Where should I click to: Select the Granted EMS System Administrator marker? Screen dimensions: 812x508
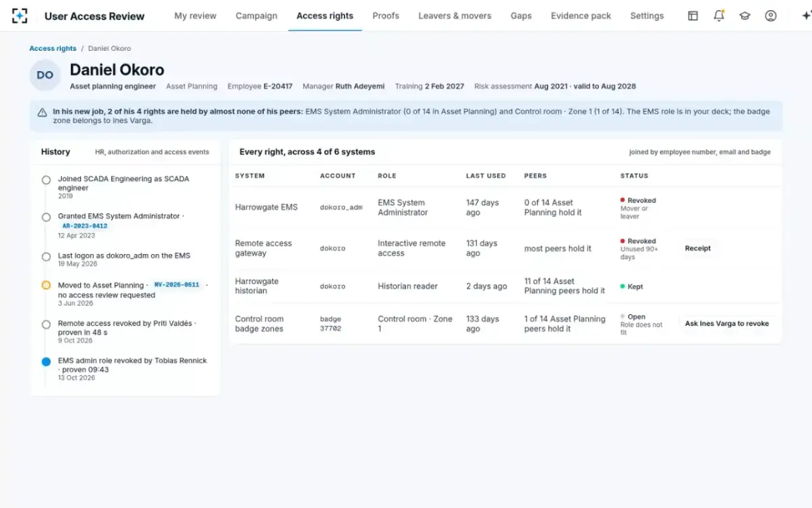pos(46,217)
